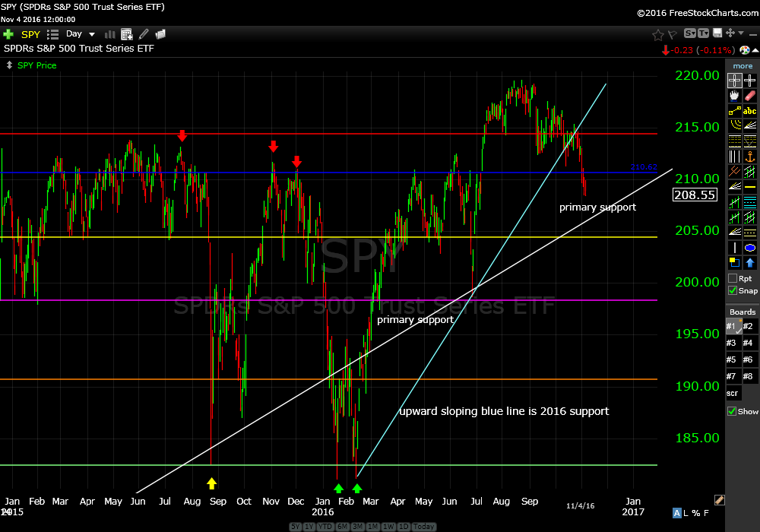The width and height of the screenshot is (760, 532).
Task: Toggle the Show checkbox under Boards
Action: pyautogui.click(x=733, y=411)
